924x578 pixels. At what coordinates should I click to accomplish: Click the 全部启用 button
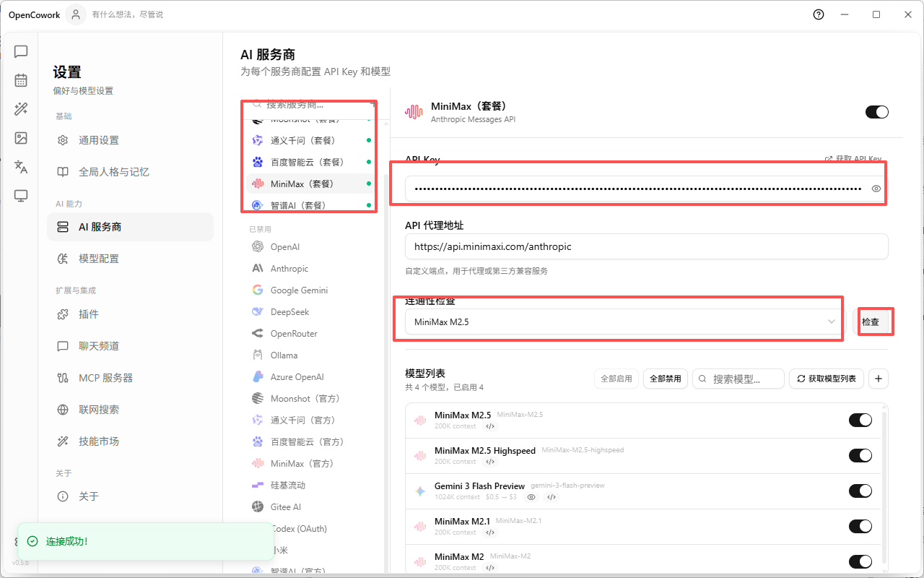616,379
